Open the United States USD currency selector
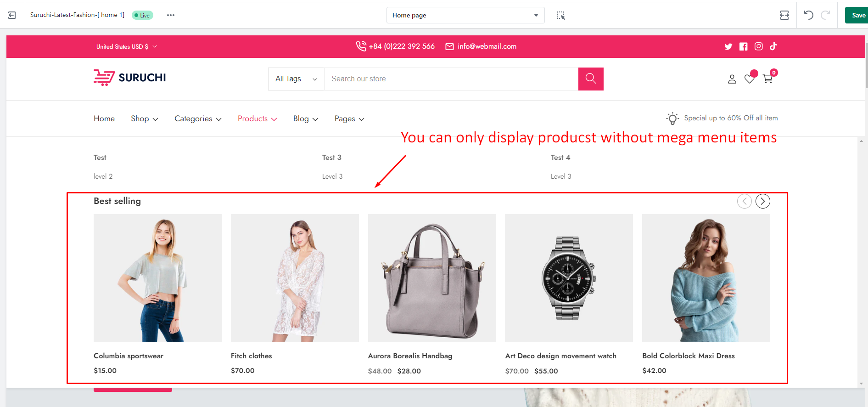 click(126, 46)
